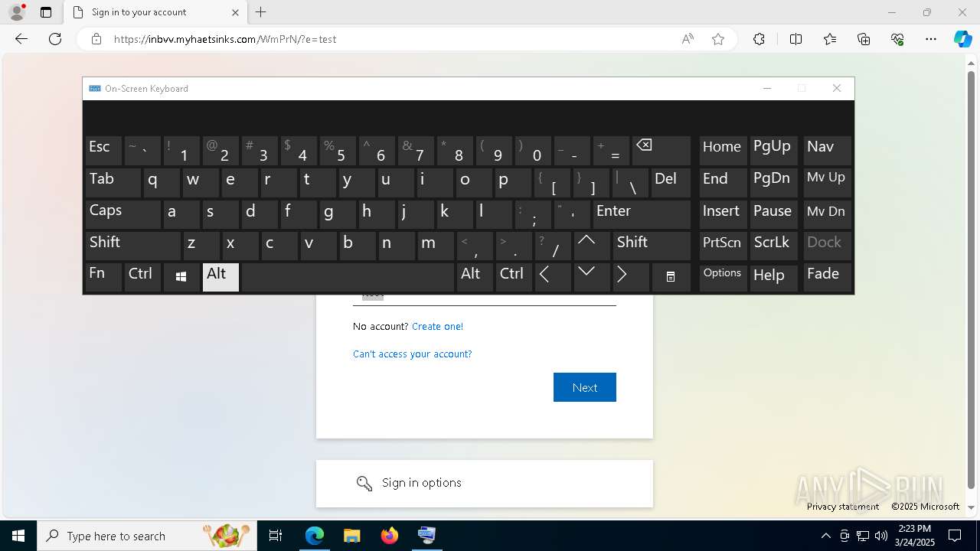Image resolution: width=980 pixels, height=551 pixels.
Task: Tap the Home key
Action: point(723,151)
